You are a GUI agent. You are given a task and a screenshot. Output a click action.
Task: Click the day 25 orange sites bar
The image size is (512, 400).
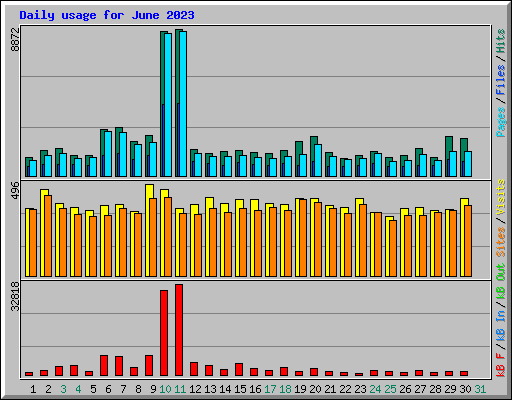[x=393, y=248]
